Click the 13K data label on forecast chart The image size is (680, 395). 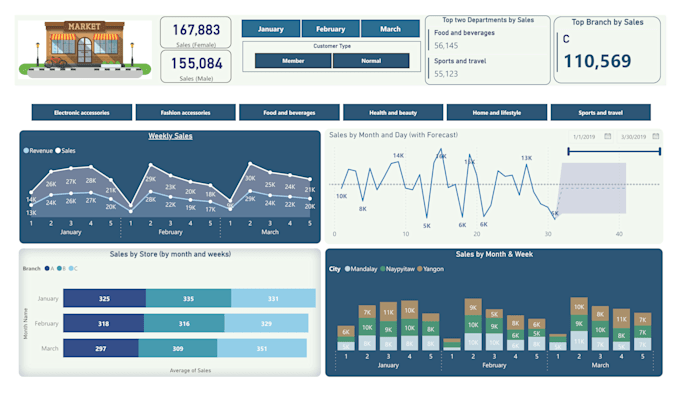[x=526, y=158]
